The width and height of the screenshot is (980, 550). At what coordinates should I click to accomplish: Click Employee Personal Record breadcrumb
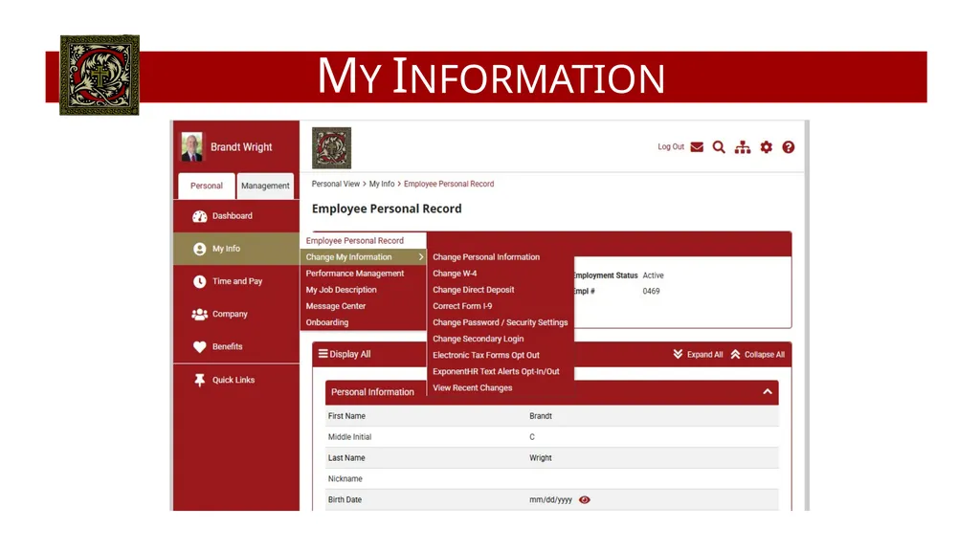(449, 184)
